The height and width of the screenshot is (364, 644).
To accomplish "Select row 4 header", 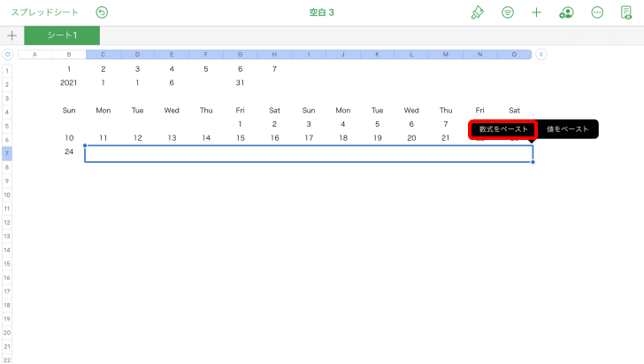I will point(7,112).
